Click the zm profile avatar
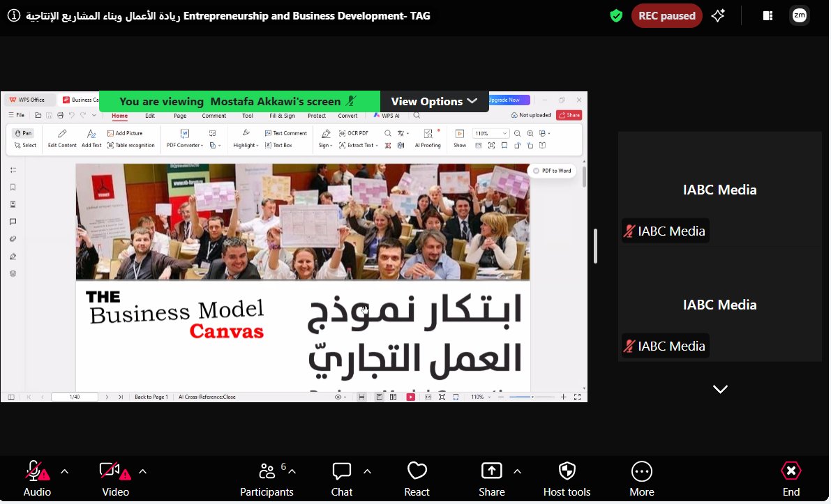The image size is (831, 504). pyautogui.click(x=799, y=16)
